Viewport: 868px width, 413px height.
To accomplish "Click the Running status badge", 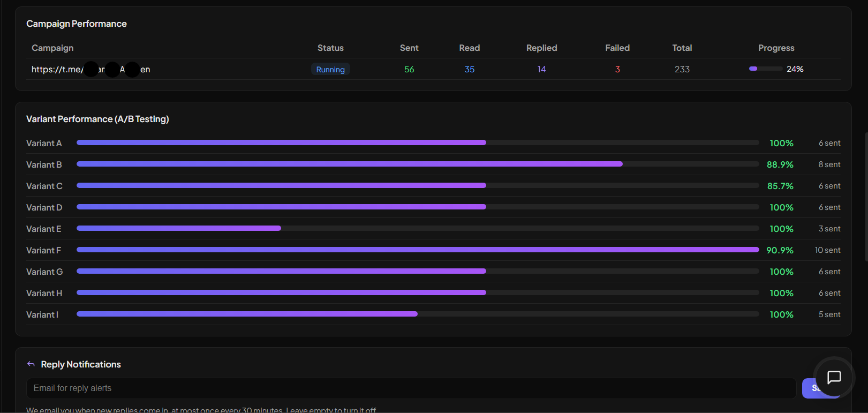I will [x=330, y=69].
